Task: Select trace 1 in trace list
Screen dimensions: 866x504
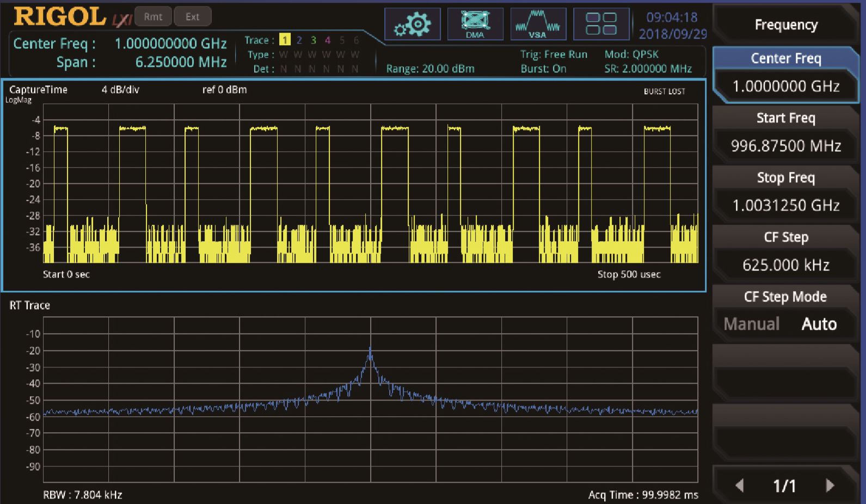Action: 285,40
